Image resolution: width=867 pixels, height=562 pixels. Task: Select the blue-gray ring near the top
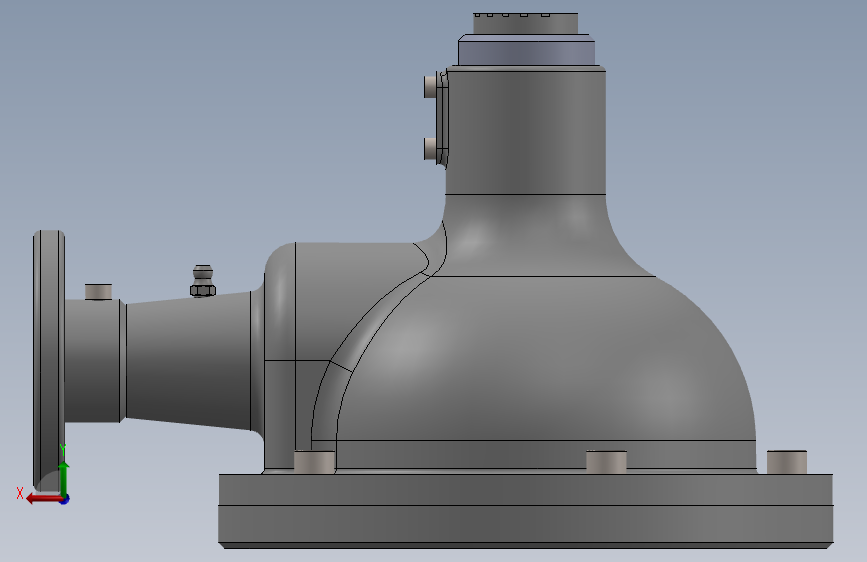click(x=526, y=50)
